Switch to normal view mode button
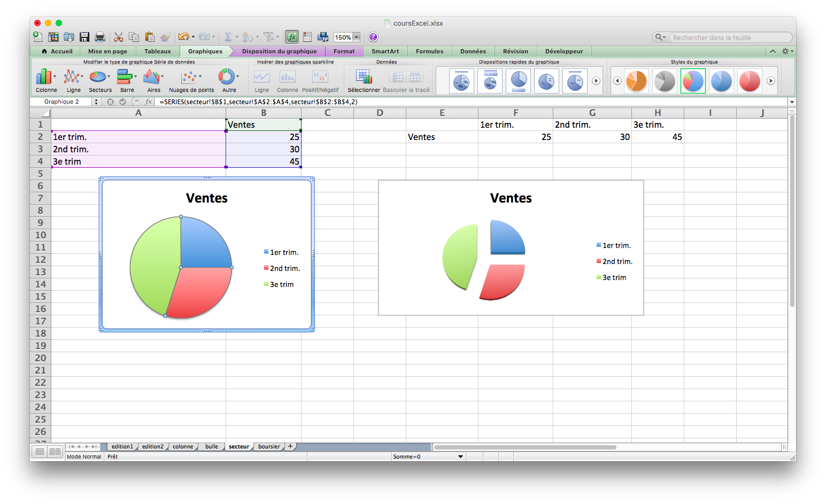This screenshot has width=826, height=504. [40, 452]
